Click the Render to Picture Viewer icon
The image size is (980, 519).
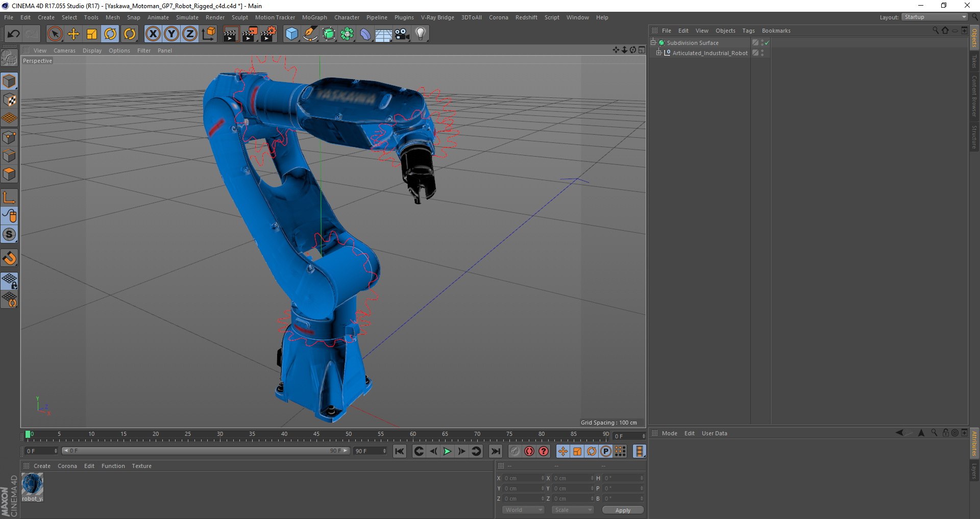[x=250, y=34]
